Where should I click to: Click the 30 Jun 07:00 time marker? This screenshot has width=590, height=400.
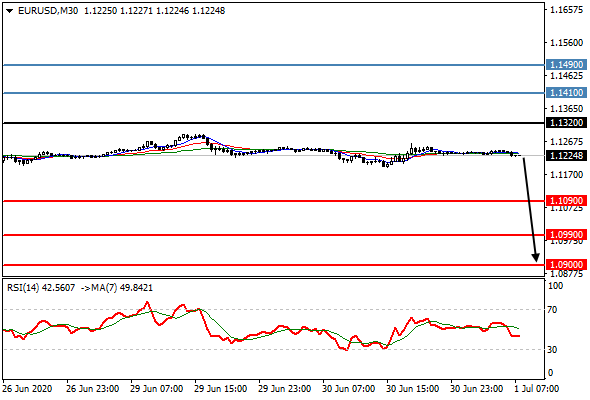point(348,389)
